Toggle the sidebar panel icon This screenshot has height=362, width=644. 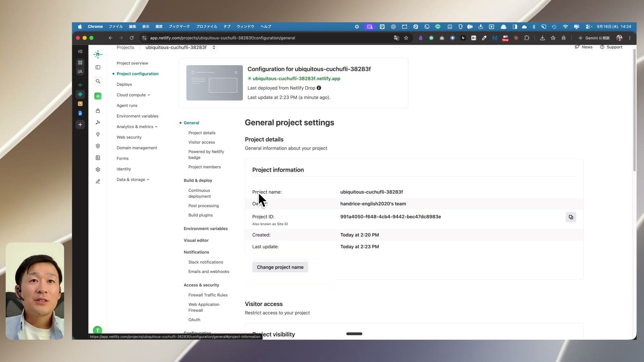(98, 68)
